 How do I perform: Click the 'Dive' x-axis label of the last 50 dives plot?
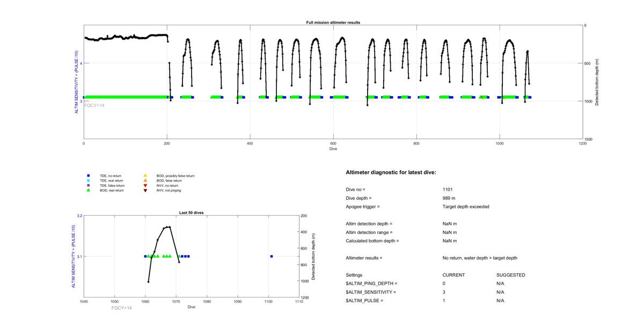(x=192, y=307)
